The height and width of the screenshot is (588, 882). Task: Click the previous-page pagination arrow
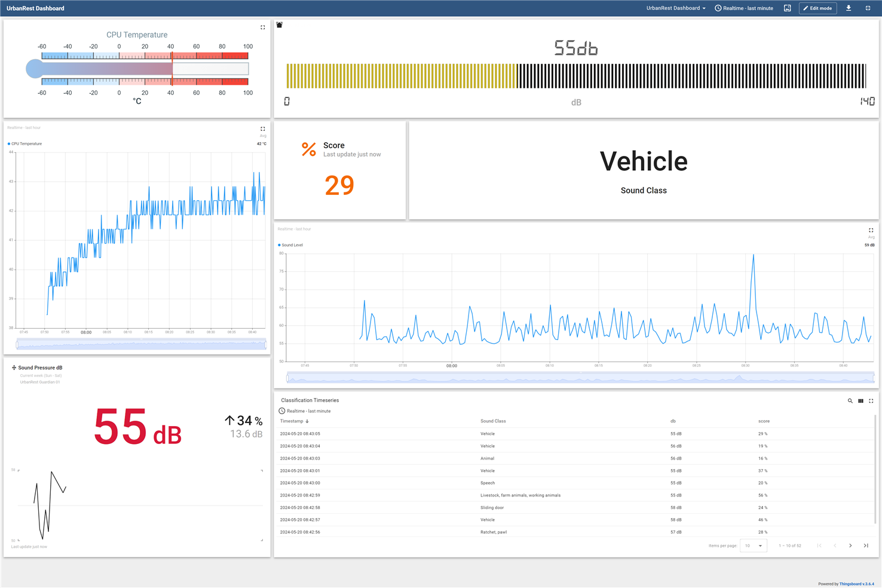pos(835,546)
